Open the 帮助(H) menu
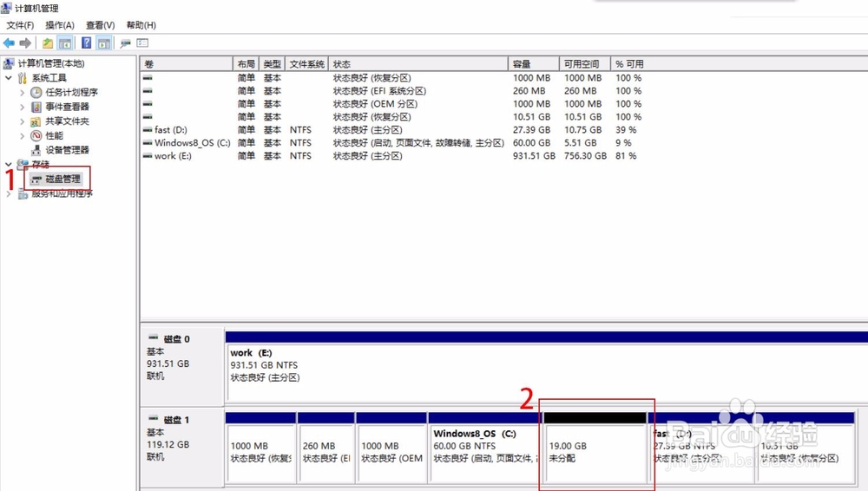 141,25
